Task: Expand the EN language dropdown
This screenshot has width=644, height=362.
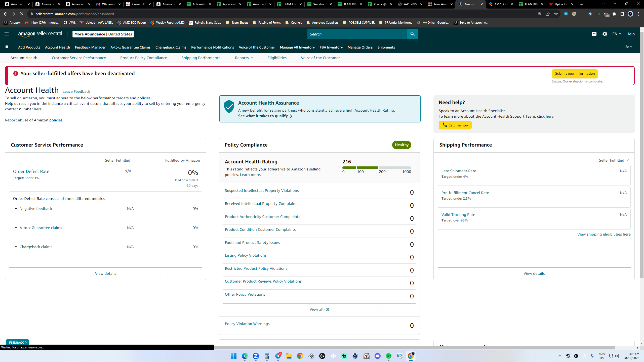Action: [617, 34]
